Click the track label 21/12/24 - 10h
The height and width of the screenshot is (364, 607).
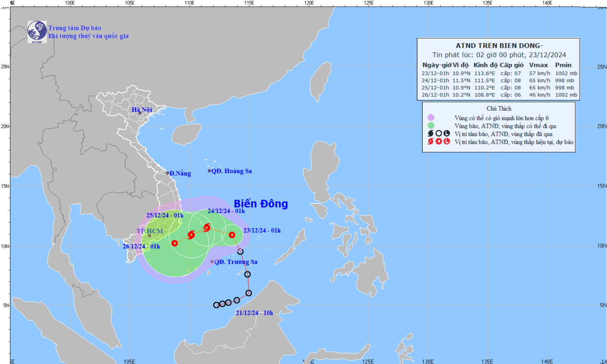pyautogui.click(x=254, y=313)
